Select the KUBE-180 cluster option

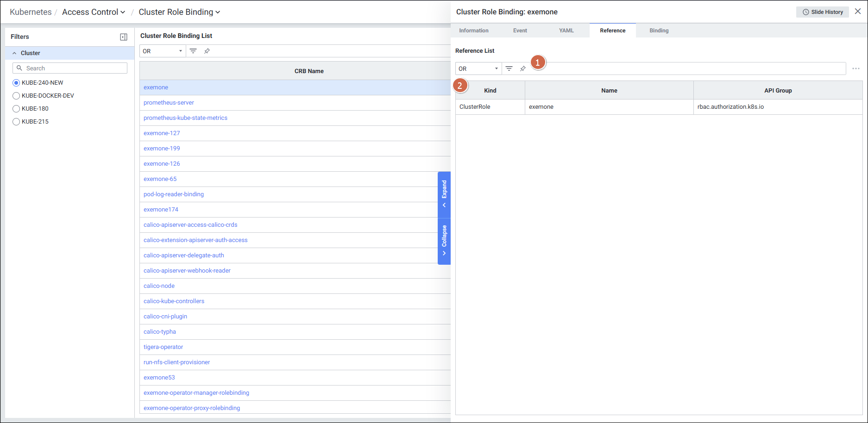16,109
